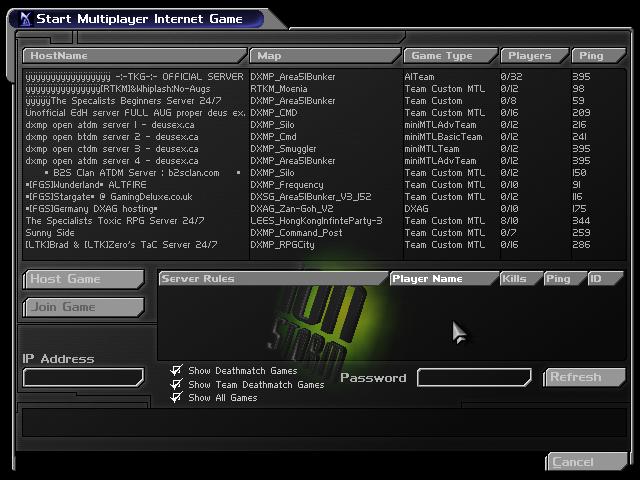Screen dimensions: 640x480
Task: Click the Deus Ex logo icon in title bar
Action: point(25,19)
